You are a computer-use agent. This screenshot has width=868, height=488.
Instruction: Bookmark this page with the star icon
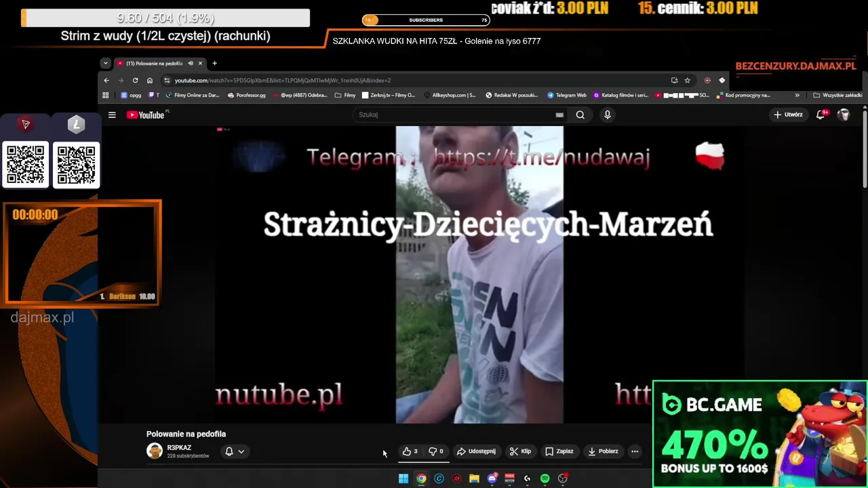[687, 80]
